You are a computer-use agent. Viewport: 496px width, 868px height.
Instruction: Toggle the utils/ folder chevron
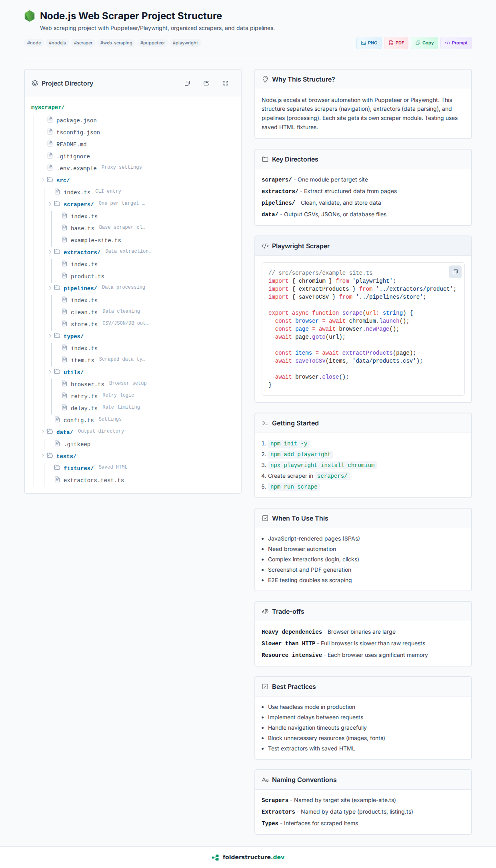[x=50, y=372]
